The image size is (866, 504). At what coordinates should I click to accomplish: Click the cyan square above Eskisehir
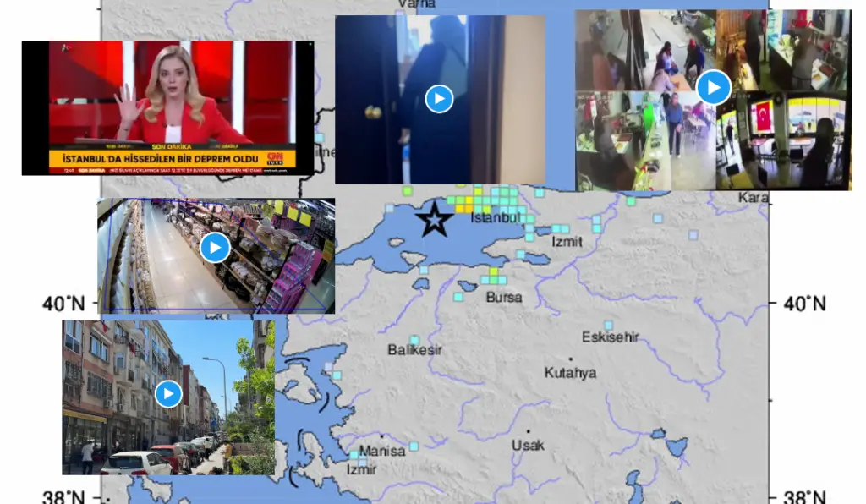(x=608, y=325)
